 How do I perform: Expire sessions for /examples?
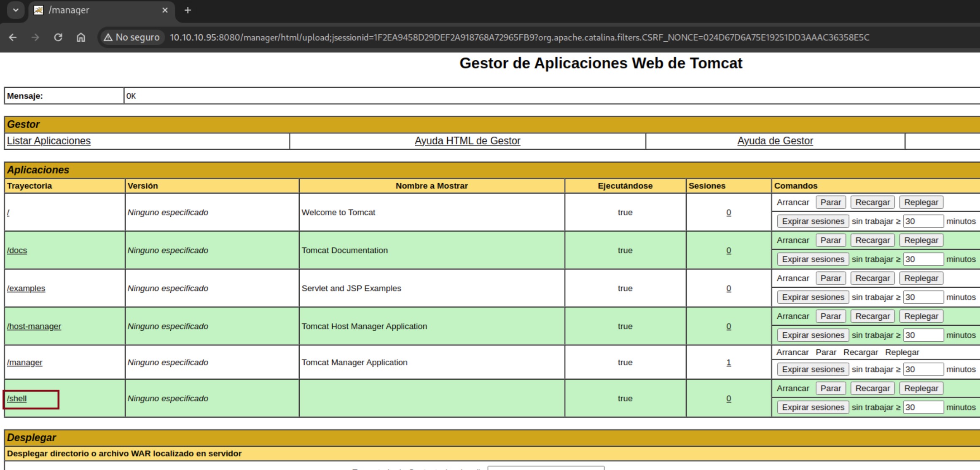[813, 297]
